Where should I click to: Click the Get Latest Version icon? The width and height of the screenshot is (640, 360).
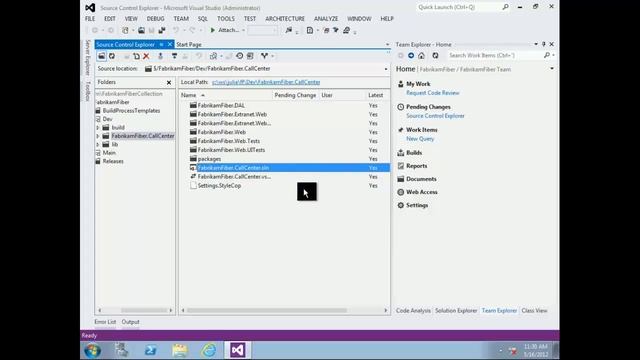pos(160,56)
